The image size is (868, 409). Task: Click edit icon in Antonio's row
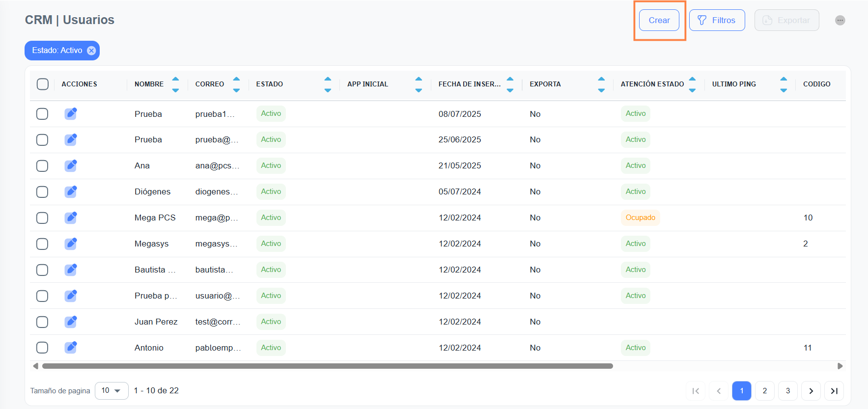pos(71,348)
